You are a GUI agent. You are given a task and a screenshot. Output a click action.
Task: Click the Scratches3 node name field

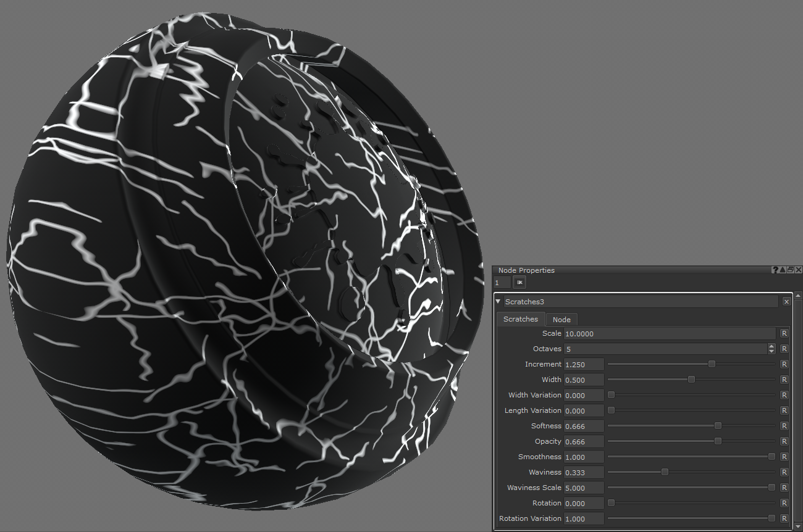[640, 302]
